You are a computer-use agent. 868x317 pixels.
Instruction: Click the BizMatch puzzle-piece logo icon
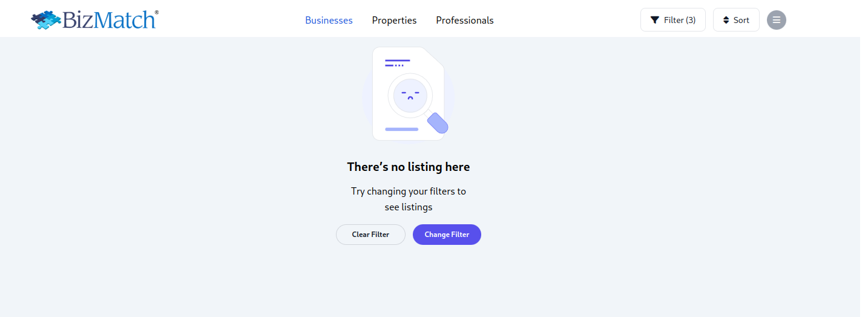click(46, 19)
